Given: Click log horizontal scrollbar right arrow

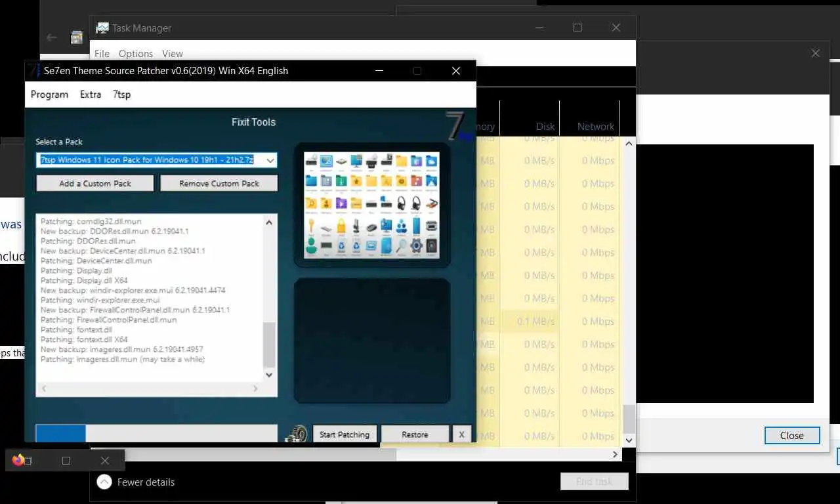Looking at the screenshot, I should [256, 388].
